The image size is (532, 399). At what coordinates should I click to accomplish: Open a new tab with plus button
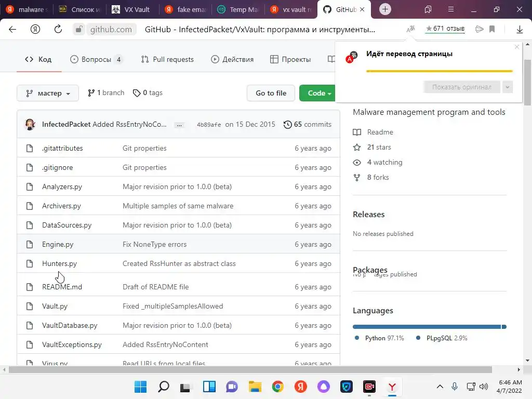[x=385, y=9]
